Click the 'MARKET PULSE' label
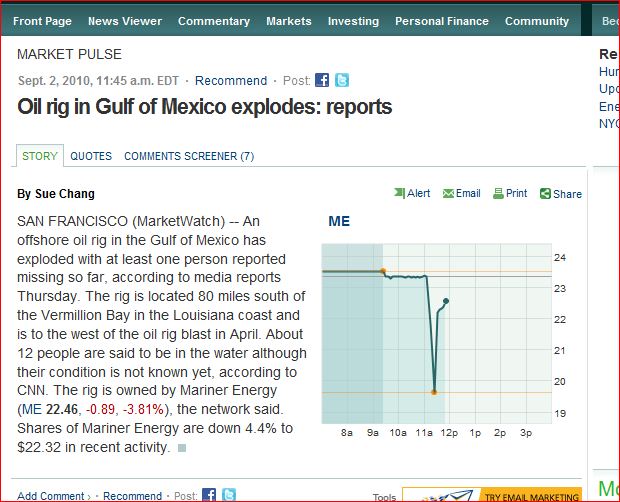This screenshot has height=502, width=620. (x=69, y=54)
